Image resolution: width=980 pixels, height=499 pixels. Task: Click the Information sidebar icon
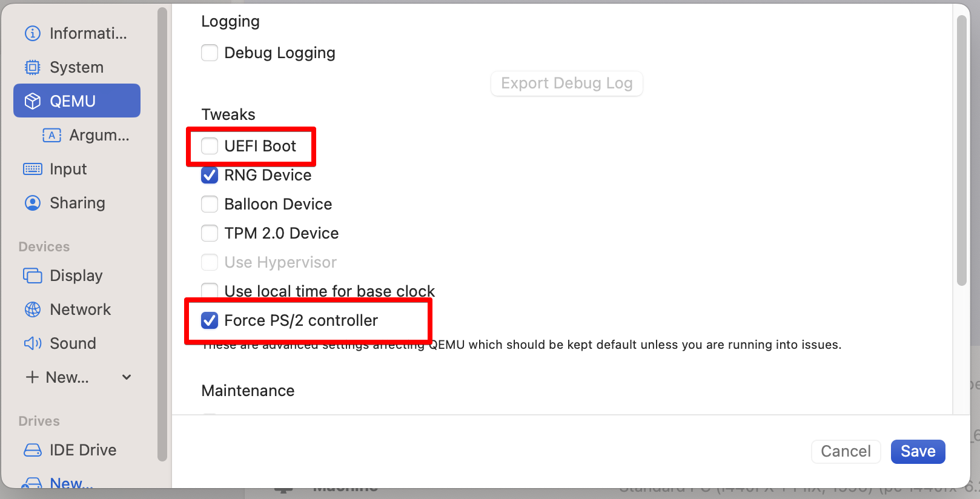(x=33, y=33)
